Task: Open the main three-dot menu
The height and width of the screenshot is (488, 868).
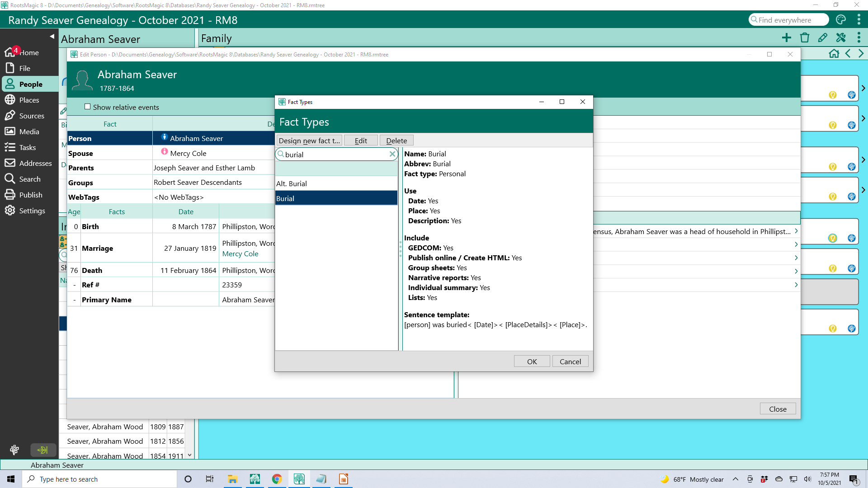Action: (x=859, y=20)
